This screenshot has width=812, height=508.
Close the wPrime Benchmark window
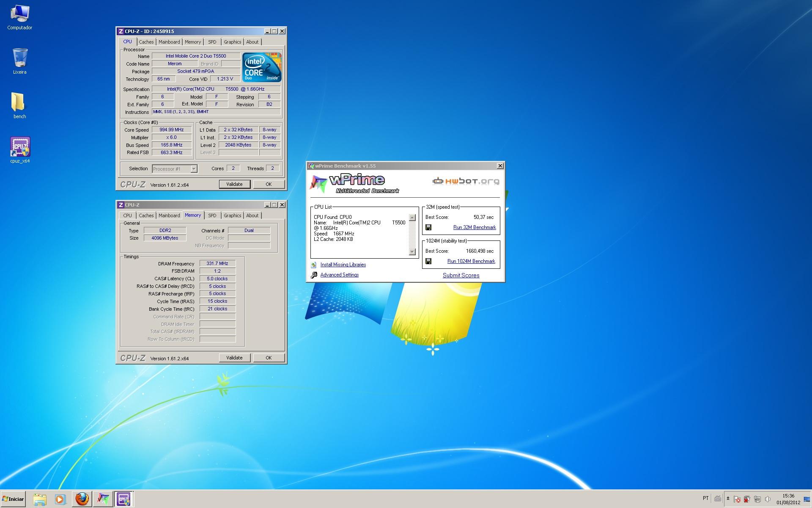(x=500, y=166)
